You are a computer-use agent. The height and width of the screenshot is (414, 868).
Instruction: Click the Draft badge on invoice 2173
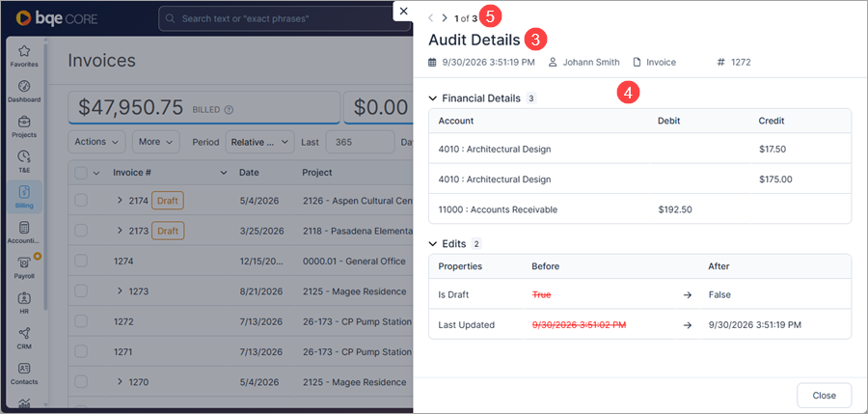tap(168, 231)
